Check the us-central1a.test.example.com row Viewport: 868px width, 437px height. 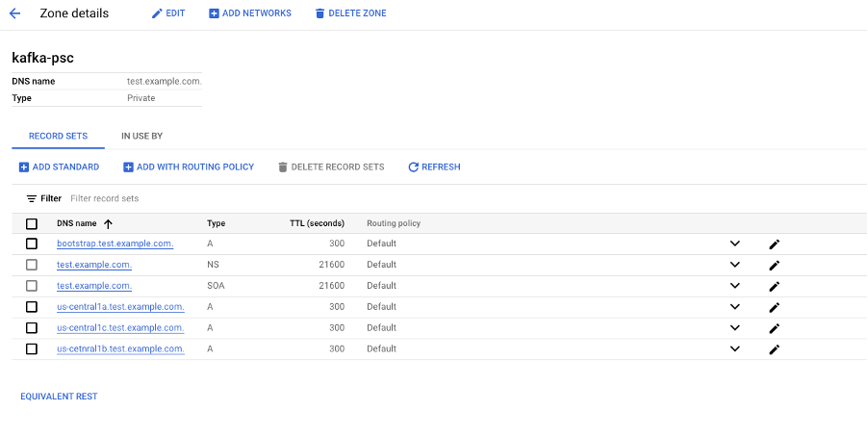tap(32, 307)
